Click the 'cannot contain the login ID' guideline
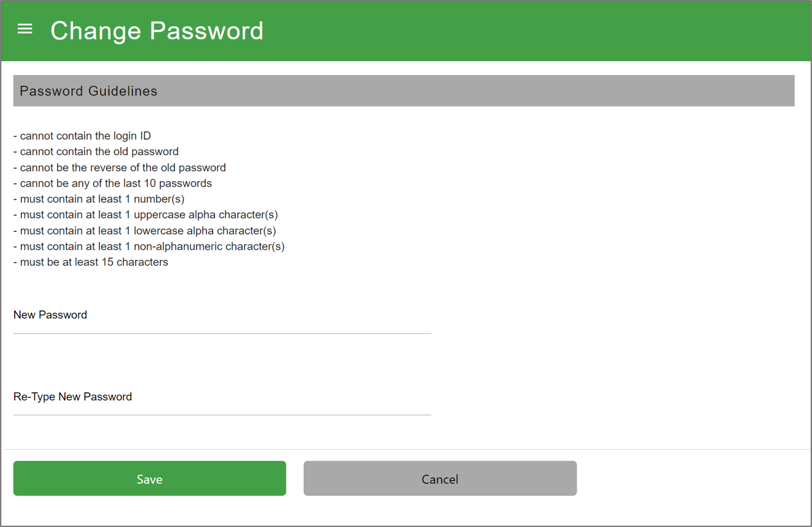 coord(82,136)
